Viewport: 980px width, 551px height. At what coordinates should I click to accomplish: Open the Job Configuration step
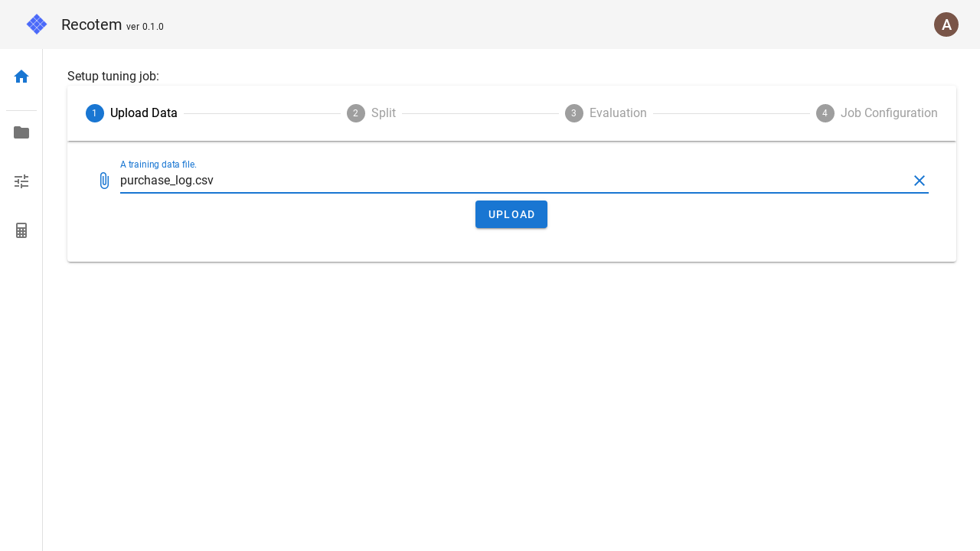pyautogui.click(x=889, y=112)
